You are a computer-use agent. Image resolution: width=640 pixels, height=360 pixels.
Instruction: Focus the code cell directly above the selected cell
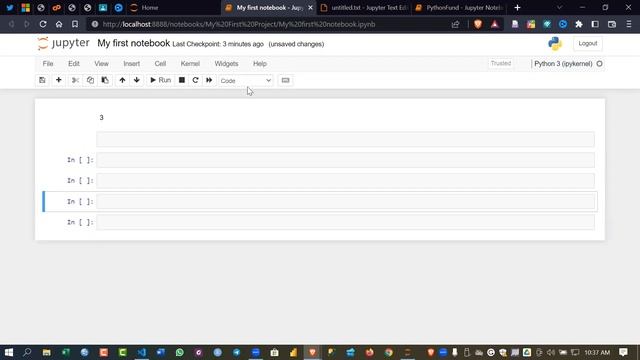pyautogui.click(x=345, y=180)
